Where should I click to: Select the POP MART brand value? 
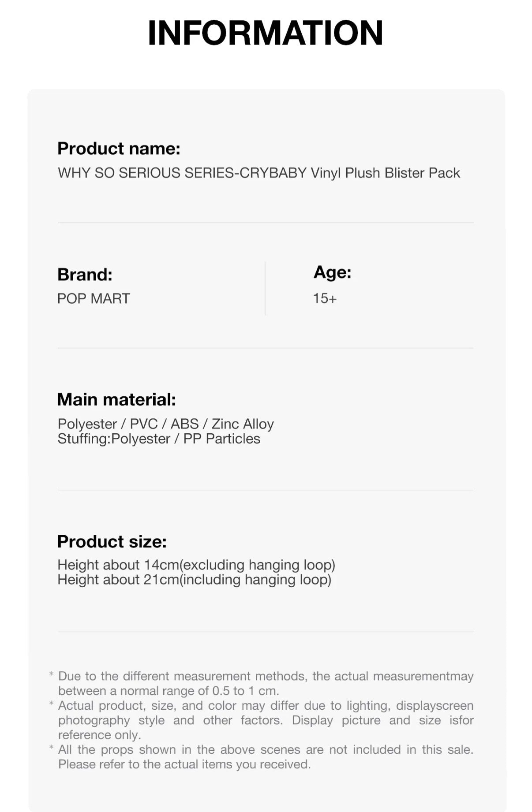[94, 298]
